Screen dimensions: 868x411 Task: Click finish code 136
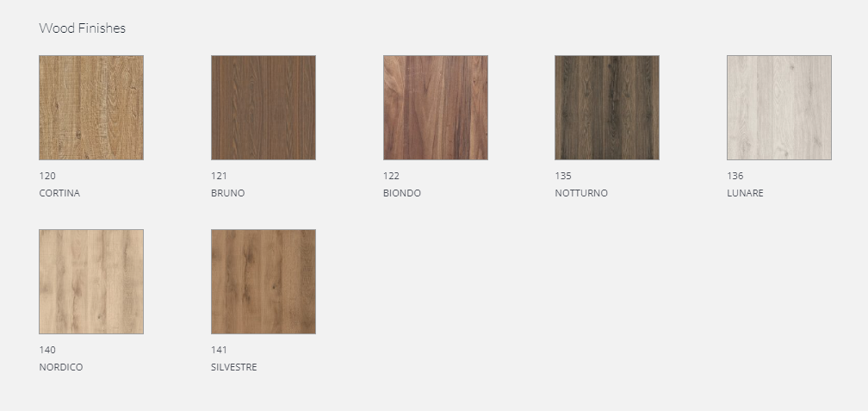point(735,176)
